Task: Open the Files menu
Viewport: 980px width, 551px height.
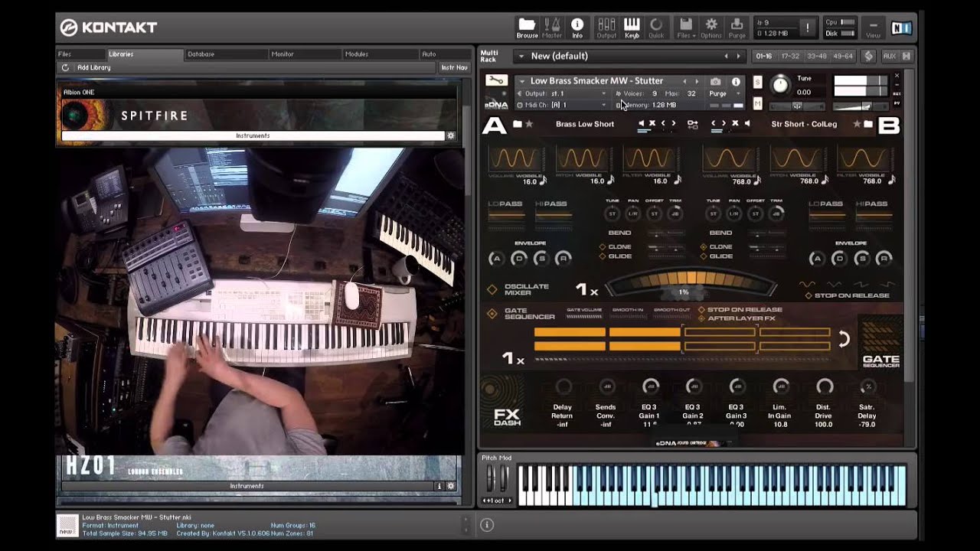Action: coord(686,28)
